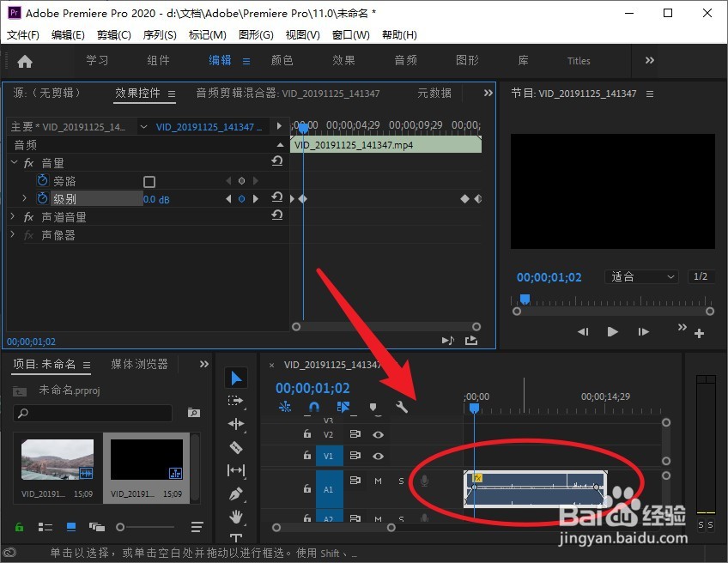Go to previous keyframe of 级别
This screenshot has height=563, width=728.
pyautogui.click(x=228, y=198)
